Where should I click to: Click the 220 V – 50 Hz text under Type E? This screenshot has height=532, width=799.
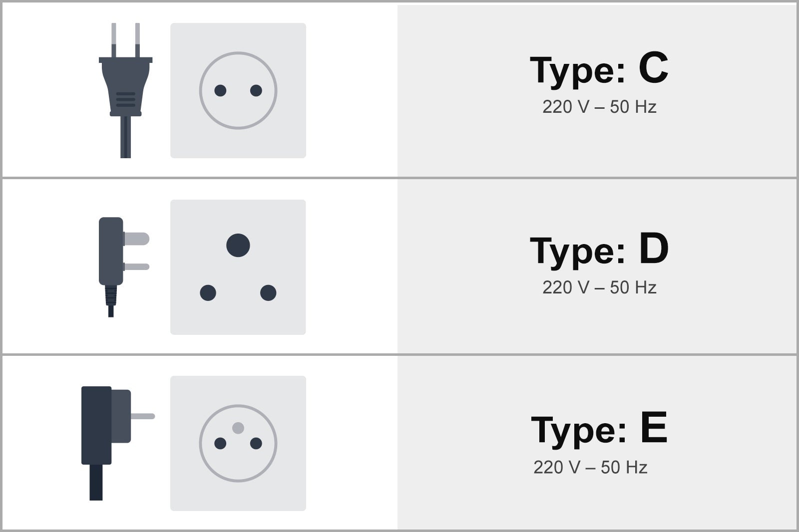pos(590,467)
